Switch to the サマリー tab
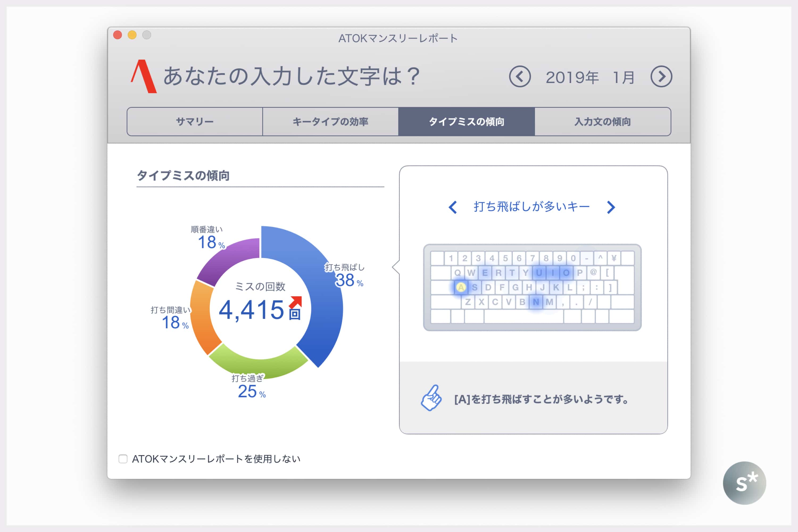Image resolution: width=798 pixels, height=532 pixels. 195,122
